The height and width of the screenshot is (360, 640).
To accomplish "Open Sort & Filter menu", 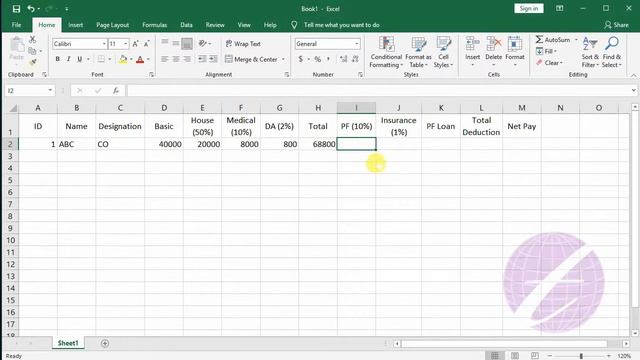I will [590, 52].
